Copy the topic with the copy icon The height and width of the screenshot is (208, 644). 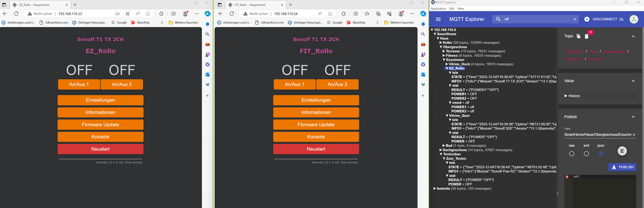pos(579,36)
